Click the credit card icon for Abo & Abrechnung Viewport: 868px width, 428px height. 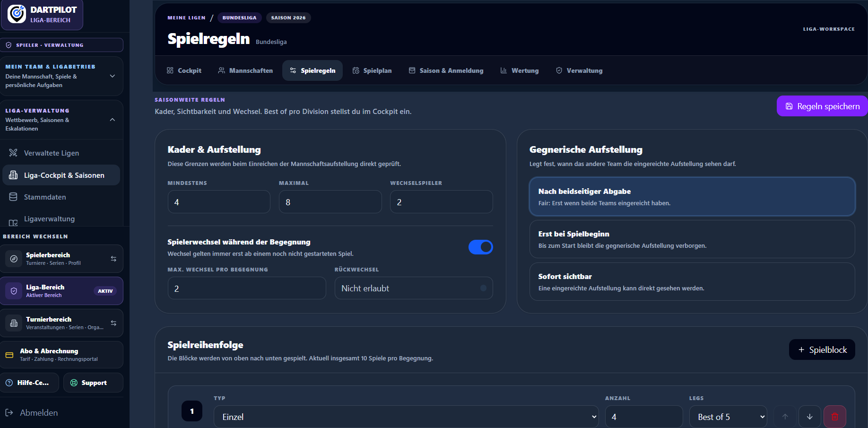9,355
